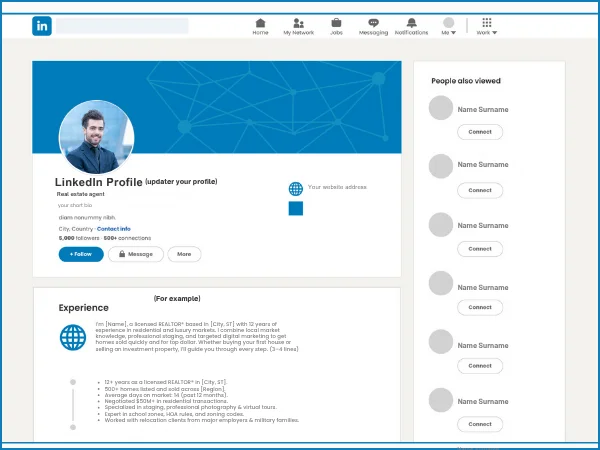Click the 'City, Country' location text

pos(75,229)
